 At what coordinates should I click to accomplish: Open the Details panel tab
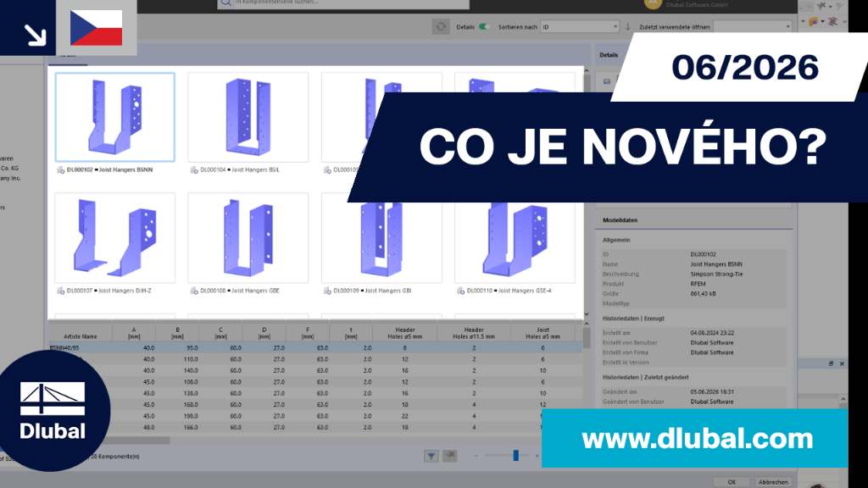(x=609, y=55)
